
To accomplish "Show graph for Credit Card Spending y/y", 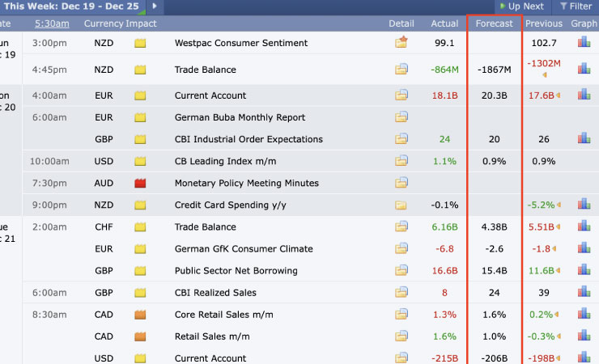I will (584, 204).
